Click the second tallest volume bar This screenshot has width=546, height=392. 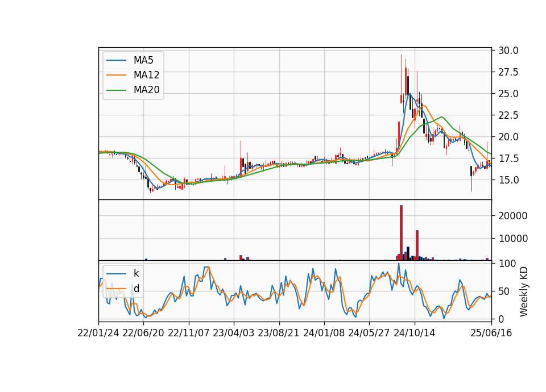417,245
